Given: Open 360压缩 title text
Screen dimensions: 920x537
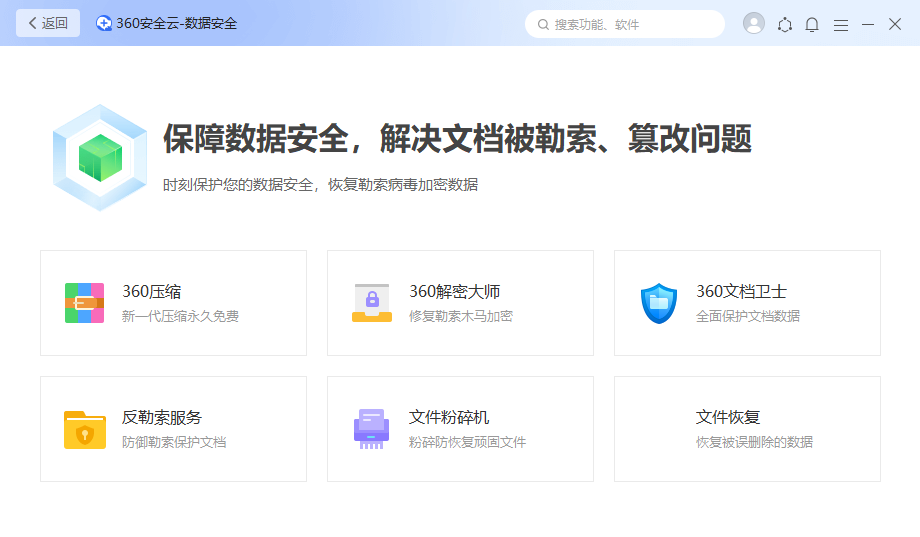Looking at the screenshot, I should tap(151, 292).
